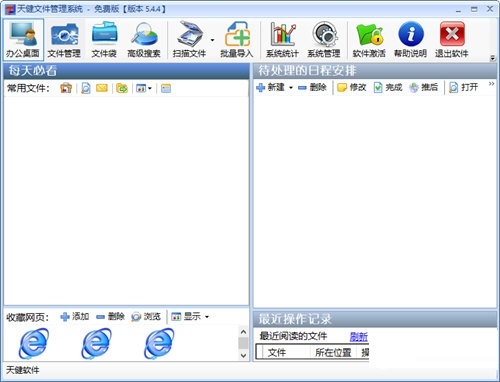Expand the 扫描文件 dropdown arrow
Image resolution: width=500 pixels, height=382 pixels.
213,40
